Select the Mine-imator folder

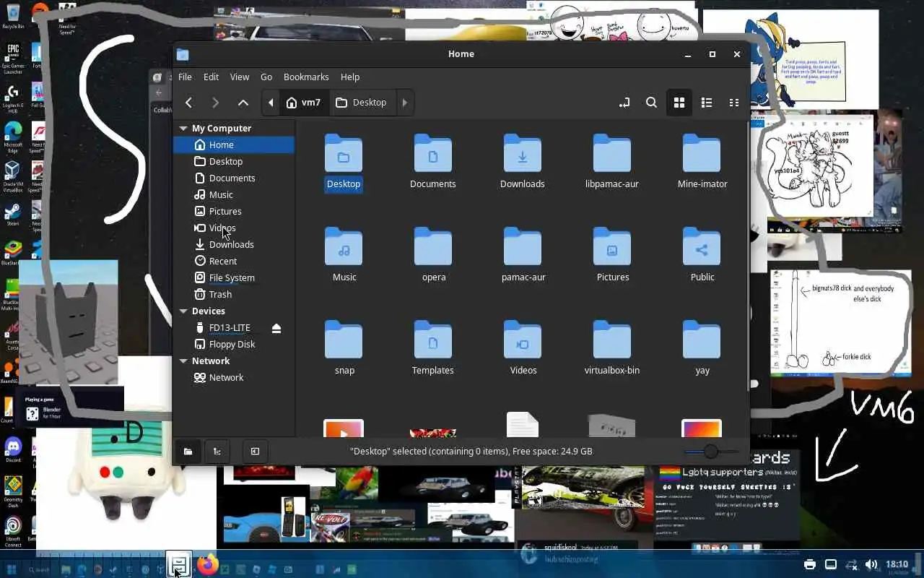click(x=702, y=162)
